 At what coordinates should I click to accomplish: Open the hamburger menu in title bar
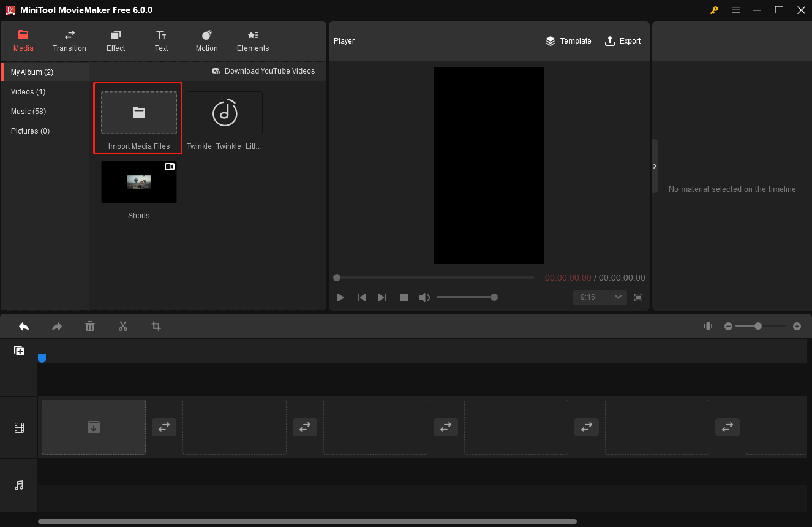tap(735, 10)
